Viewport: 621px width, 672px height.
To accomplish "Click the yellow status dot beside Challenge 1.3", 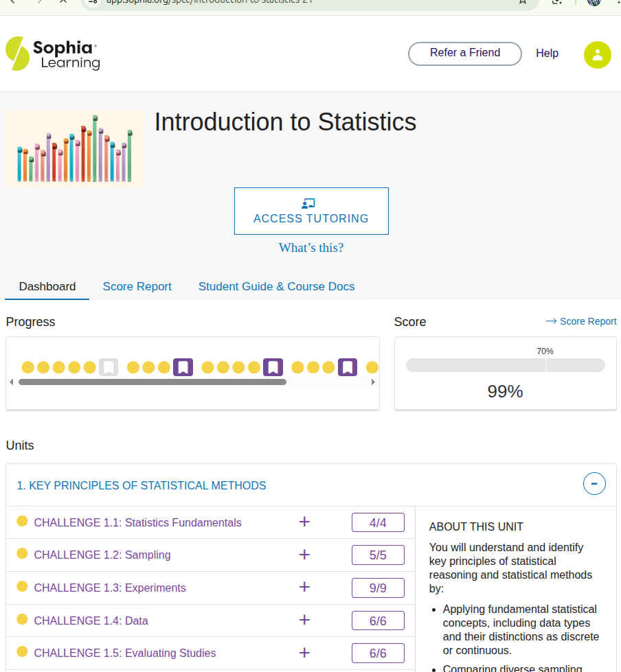I will (x=22, y=586).
